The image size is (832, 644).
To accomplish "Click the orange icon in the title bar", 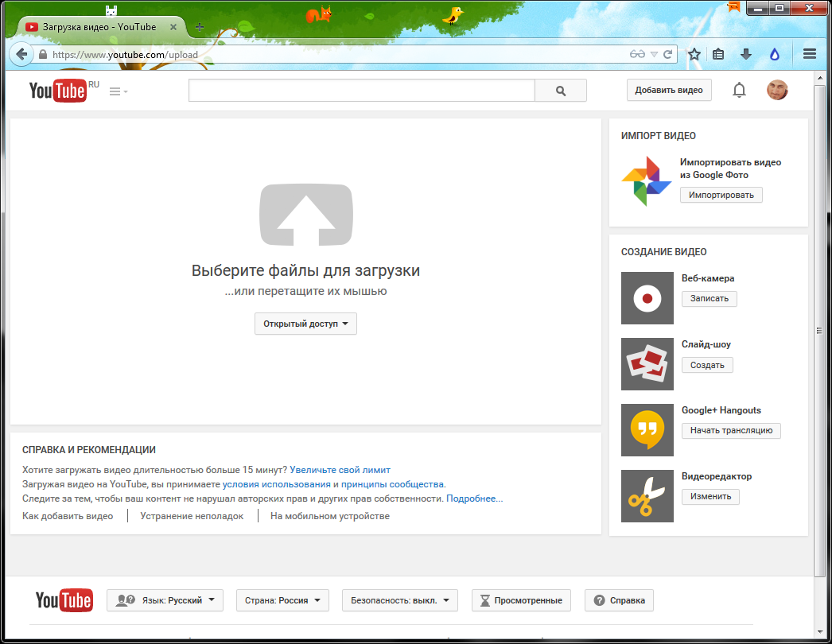I will pyautogui.click(x=734, y=7).
